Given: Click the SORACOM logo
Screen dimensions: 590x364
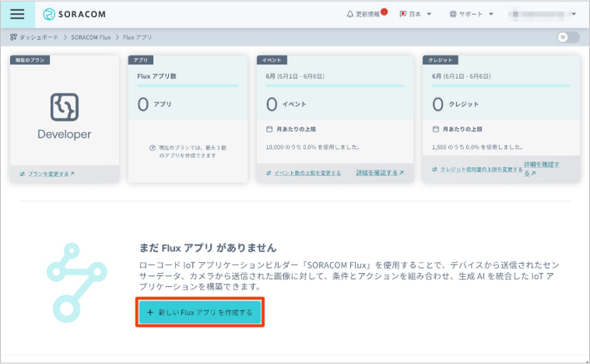Looking at the screenshot, I should [x=74, y=14].
